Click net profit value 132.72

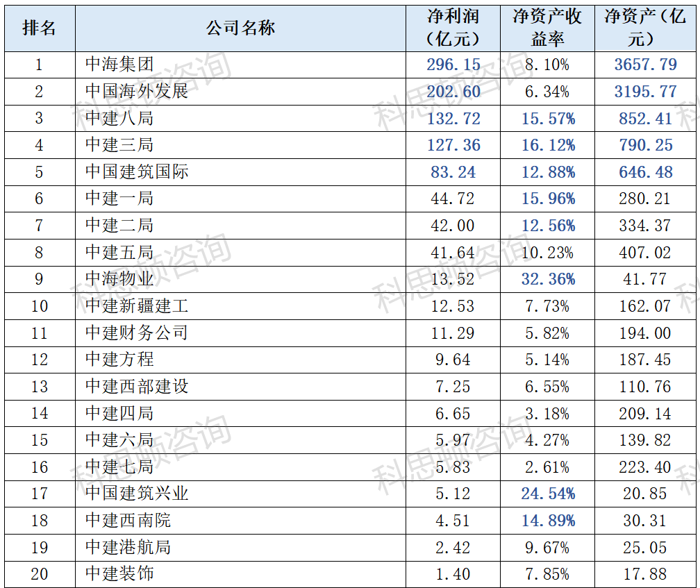point(453,119)
